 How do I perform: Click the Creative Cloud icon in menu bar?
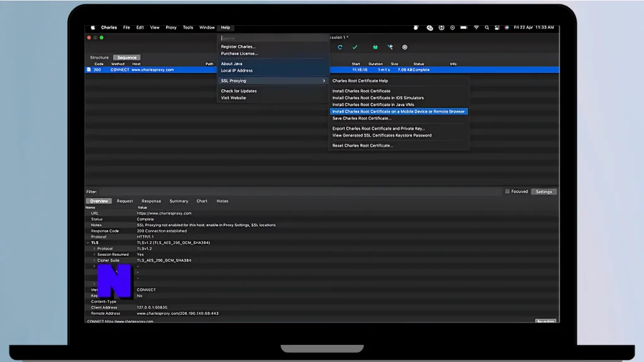tap(430, 28)
